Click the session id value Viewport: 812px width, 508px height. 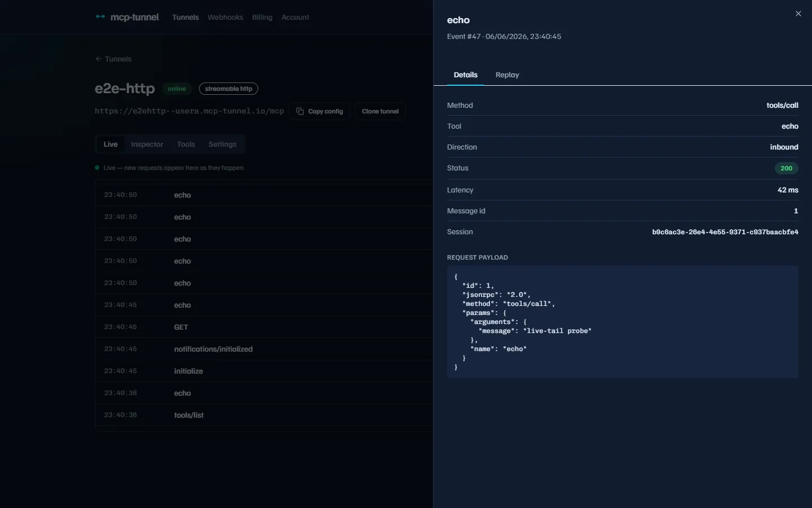coord(725,232)
